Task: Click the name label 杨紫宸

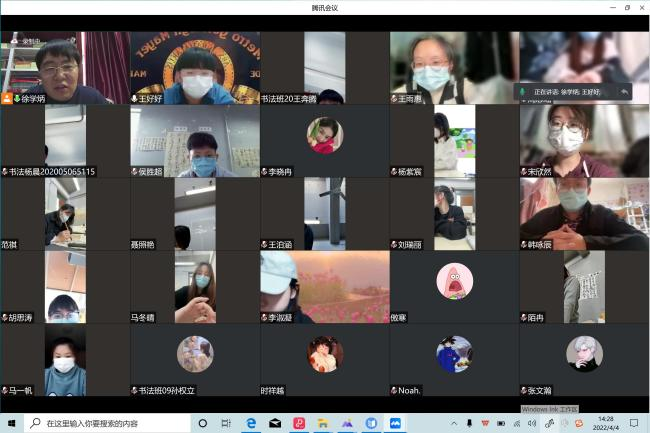Action: pyautogui.click(x=410, y=172)
